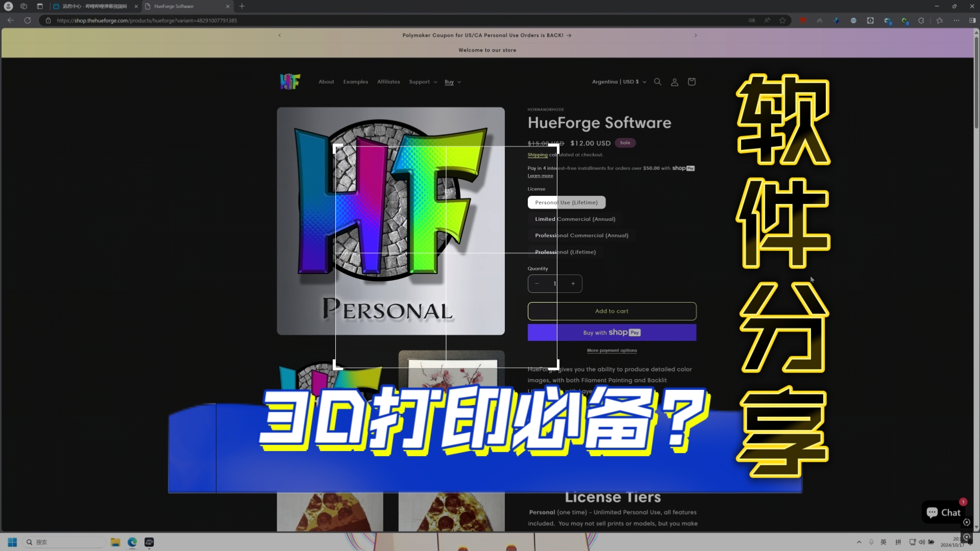Expand the Support dropdown menu
The image size is (980, 551).
(423, 82)
